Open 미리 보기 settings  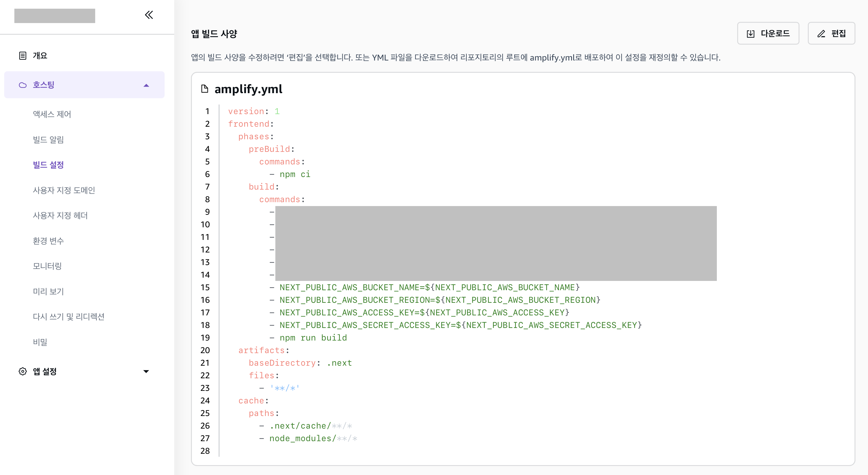[x=48, y=291]
